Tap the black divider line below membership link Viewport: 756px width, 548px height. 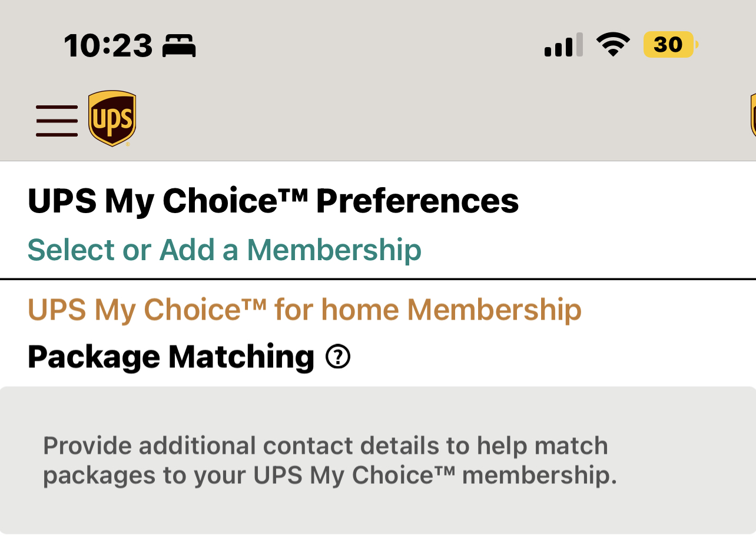[377, 278]
